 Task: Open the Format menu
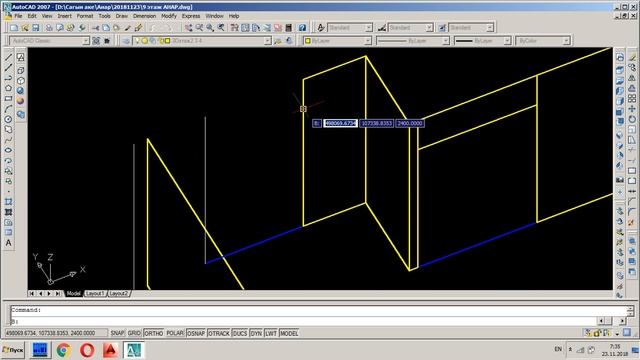(x=85, y=16)
